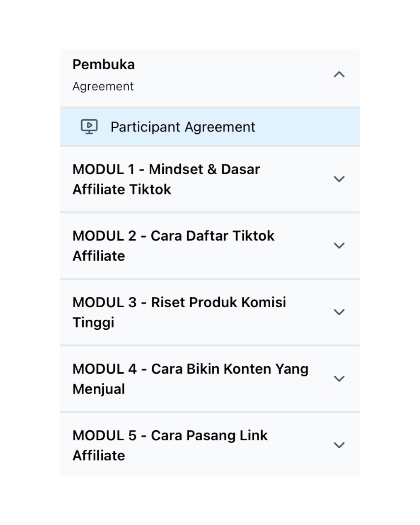This screenshot has height=525, width=420.
Task: Expand MODUL 2 using its down chevron
Action: tap(339, 245)
